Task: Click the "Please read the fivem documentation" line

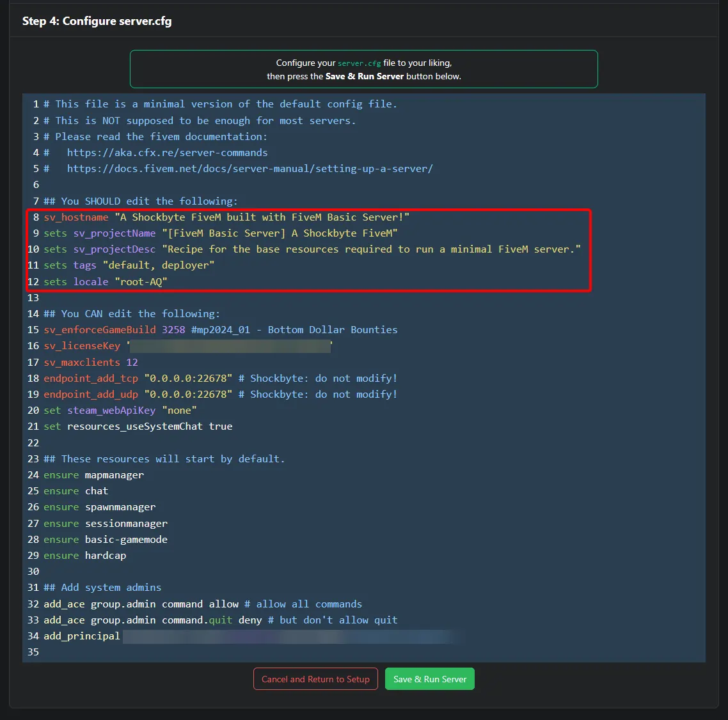Action: [x=155, y=136]
